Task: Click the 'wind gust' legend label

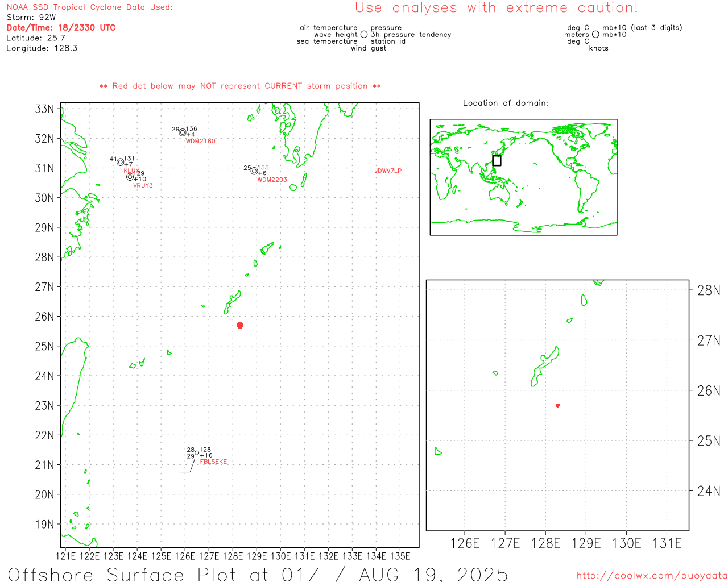Action: tap(369, 48)
